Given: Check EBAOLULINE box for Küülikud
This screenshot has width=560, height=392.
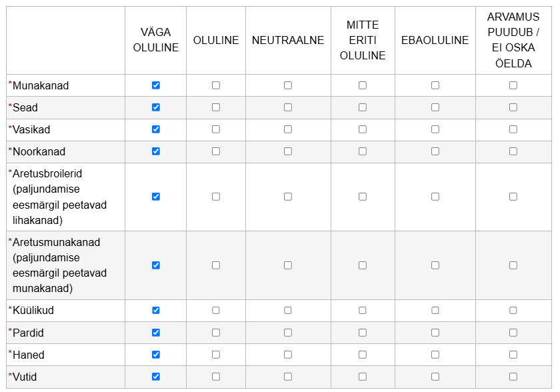Looking at the screenshot, I should tap(435, 311).
